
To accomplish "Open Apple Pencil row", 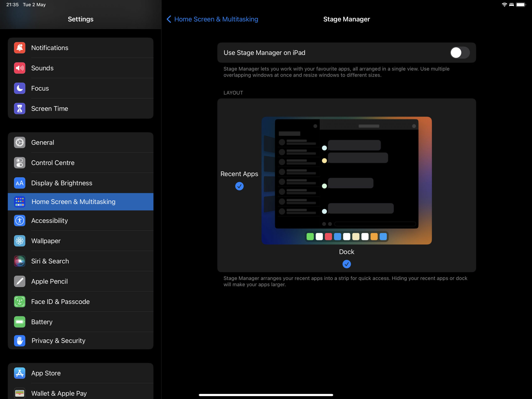I will (x=81, y=281).
